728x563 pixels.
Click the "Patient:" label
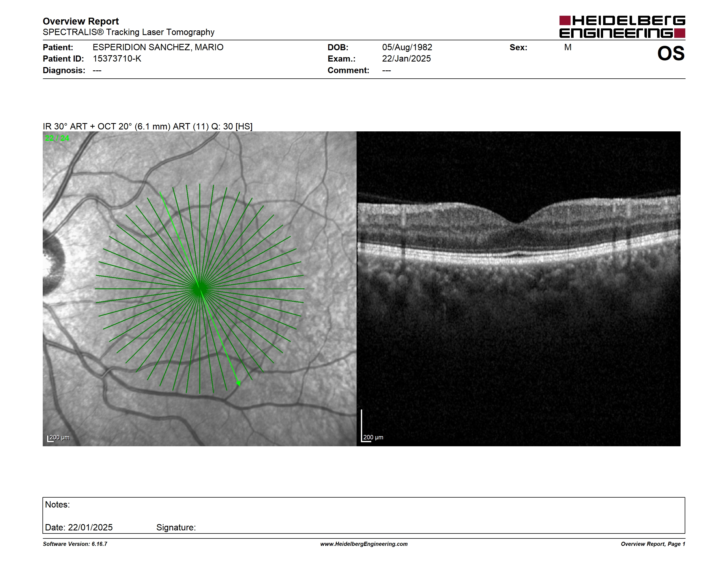coord(58,47)
